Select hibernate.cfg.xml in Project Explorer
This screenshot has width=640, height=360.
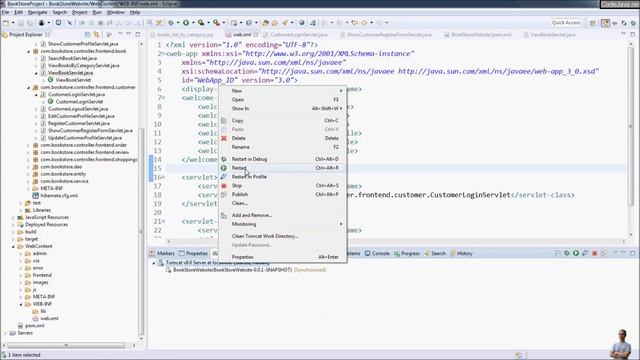[x=59, y=196]
